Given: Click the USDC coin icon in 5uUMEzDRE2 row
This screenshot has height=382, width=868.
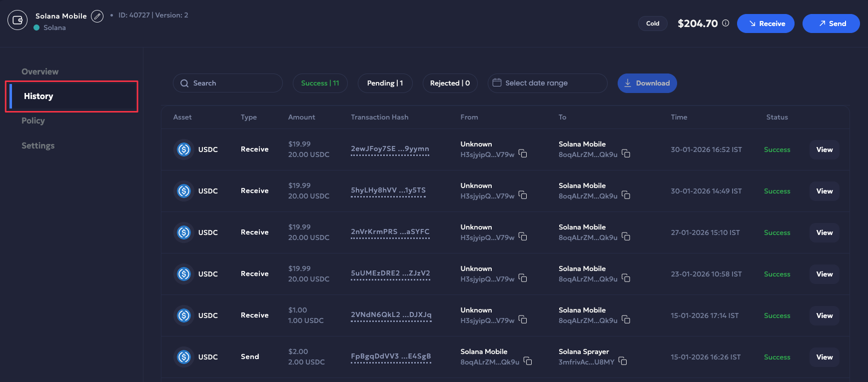Looking at the screenshot, I should pyautogui.click(x=184, y=274).
